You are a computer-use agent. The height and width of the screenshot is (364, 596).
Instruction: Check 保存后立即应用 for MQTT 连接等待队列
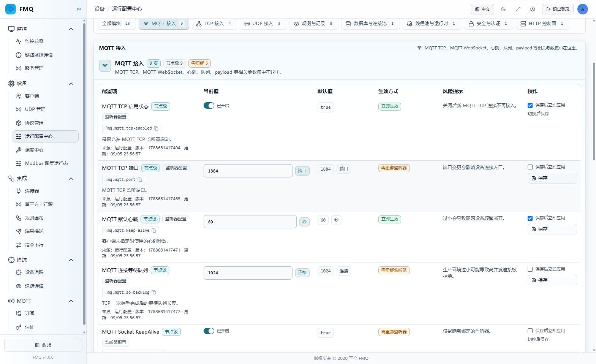click(x=530, y=269)
